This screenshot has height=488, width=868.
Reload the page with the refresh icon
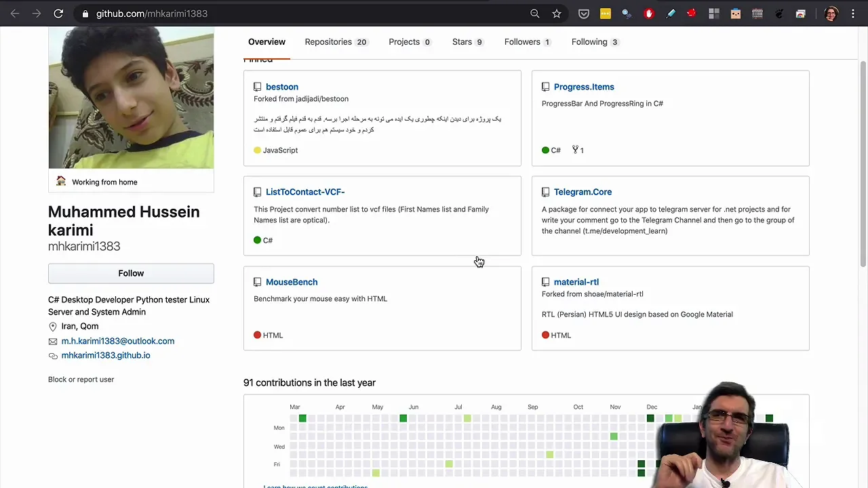tap(58, 14)
